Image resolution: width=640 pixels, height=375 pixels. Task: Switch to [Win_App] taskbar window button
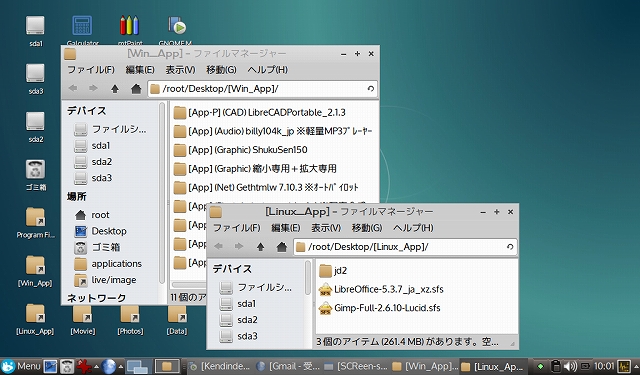click(x=424, y=366)
